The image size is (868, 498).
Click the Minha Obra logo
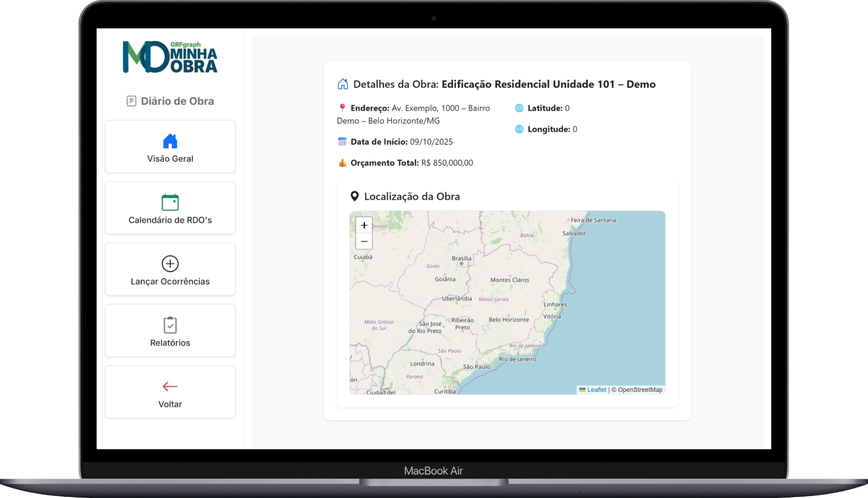tap(170, 57)
